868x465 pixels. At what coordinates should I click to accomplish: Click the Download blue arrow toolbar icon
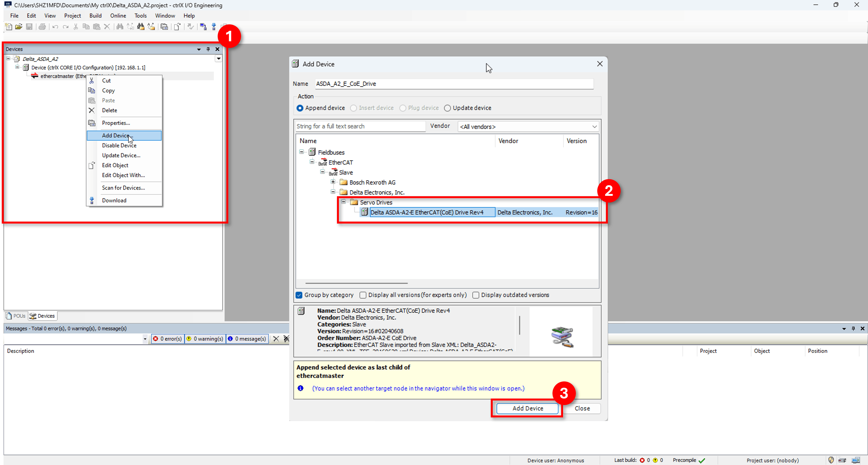point(214,27)
